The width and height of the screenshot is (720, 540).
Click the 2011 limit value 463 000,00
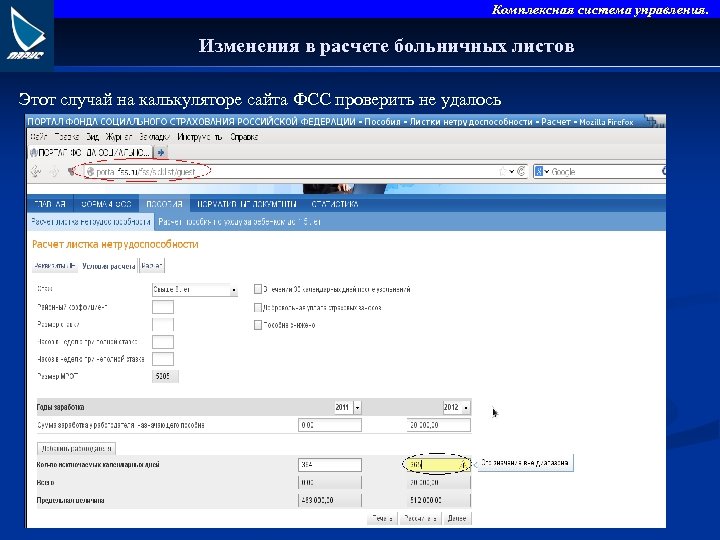330,500
